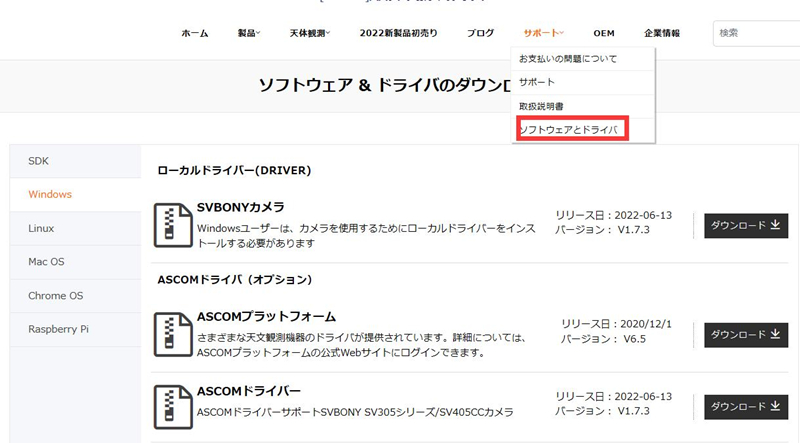Switch to the Linux sidebar tab
The image size is (800, 443).
42,228
